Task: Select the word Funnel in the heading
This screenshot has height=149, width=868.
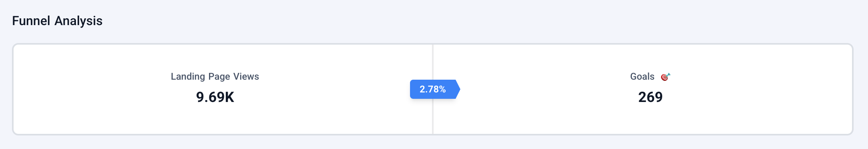Action: click(31, 21)
